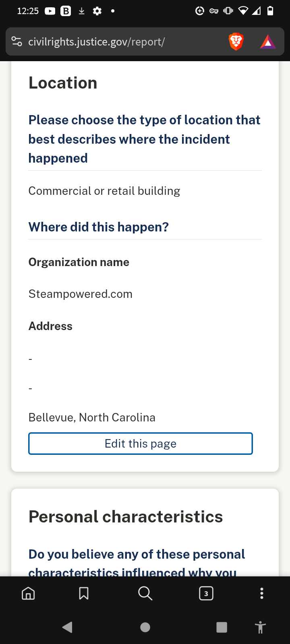
Task: Select the Steampowered.com organization name text
Action: (81, 294)
